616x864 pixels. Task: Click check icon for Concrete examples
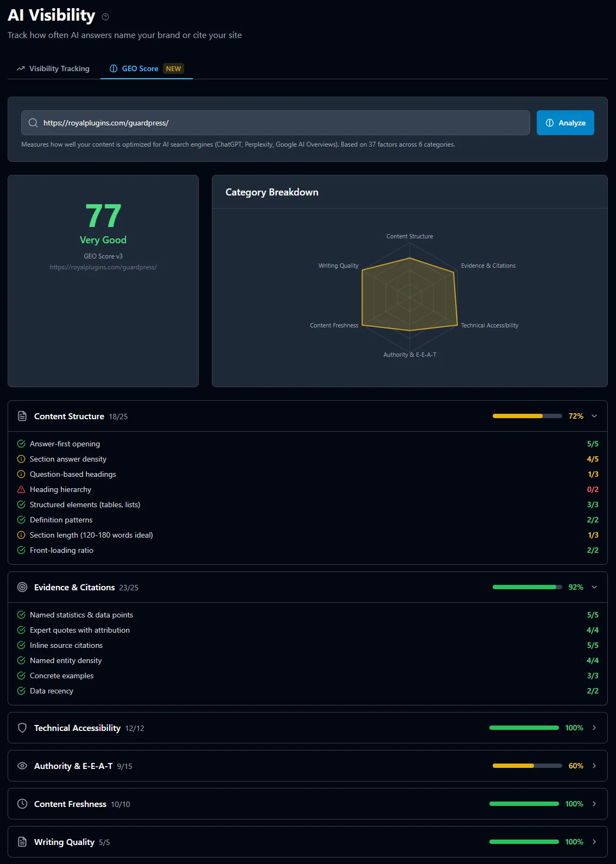21,676
